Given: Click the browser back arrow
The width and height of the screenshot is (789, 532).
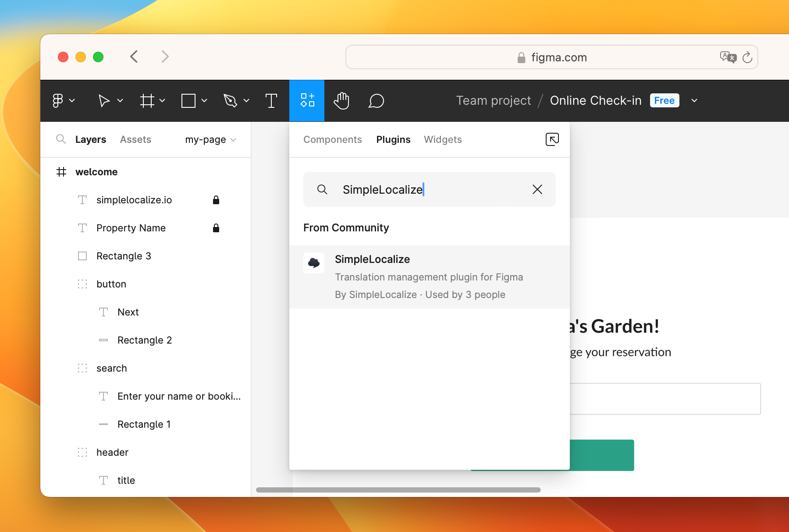Looking at the screenshot, I should coord(134,57).
